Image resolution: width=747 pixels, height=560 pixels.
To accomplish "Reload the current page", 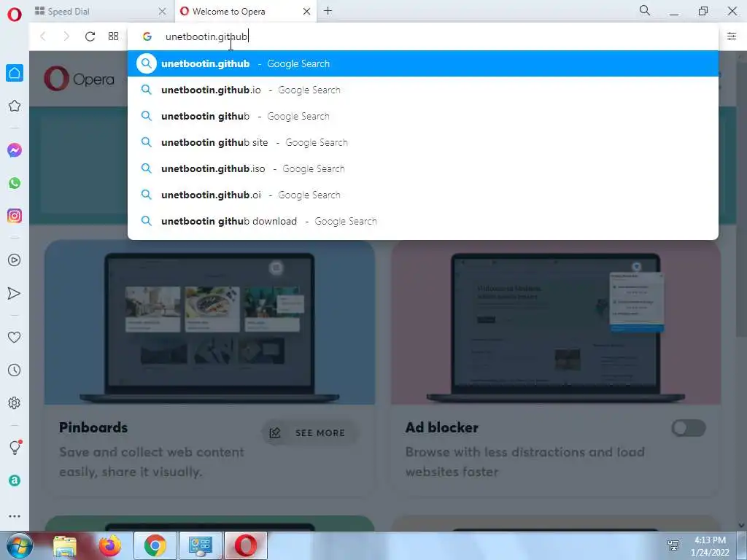I will pyautogui.click(x=90, y=36).
